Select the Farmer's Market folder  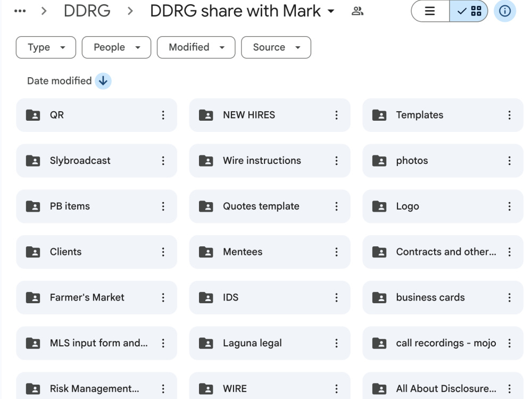tap(97, 297)
